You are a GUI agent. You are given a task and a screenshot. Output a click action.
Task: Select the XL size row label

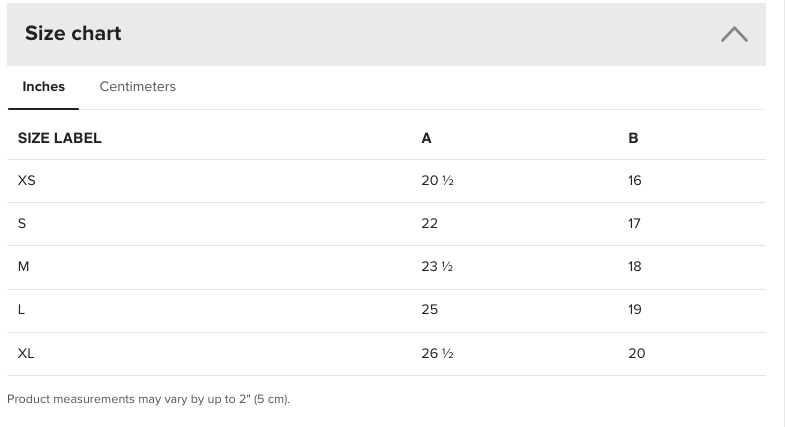pos(26,354)
